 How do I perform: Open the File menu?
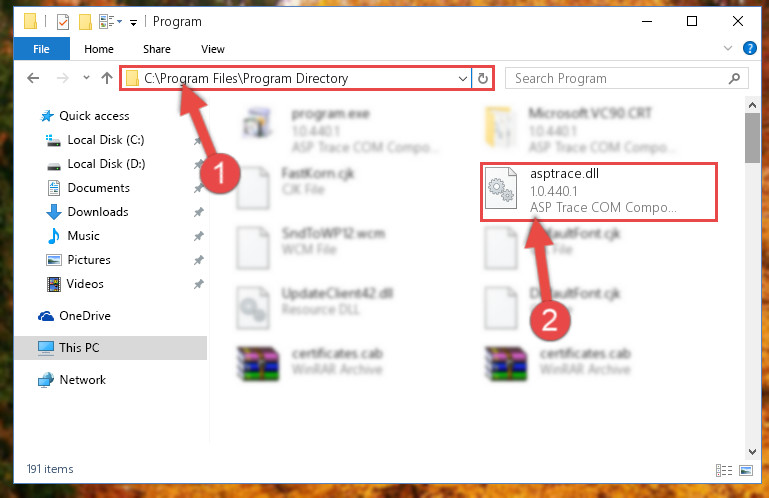tap(41, 49)
